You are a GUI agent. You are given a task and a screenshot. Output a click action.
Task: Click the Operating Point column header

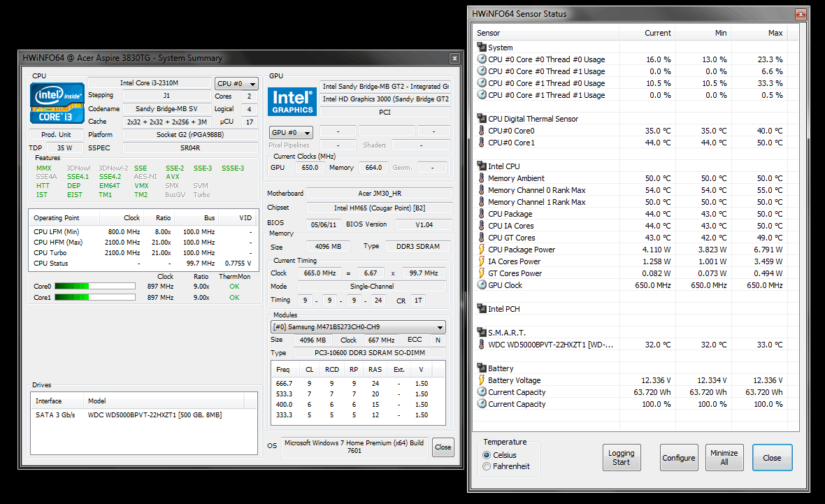[65, 218]
